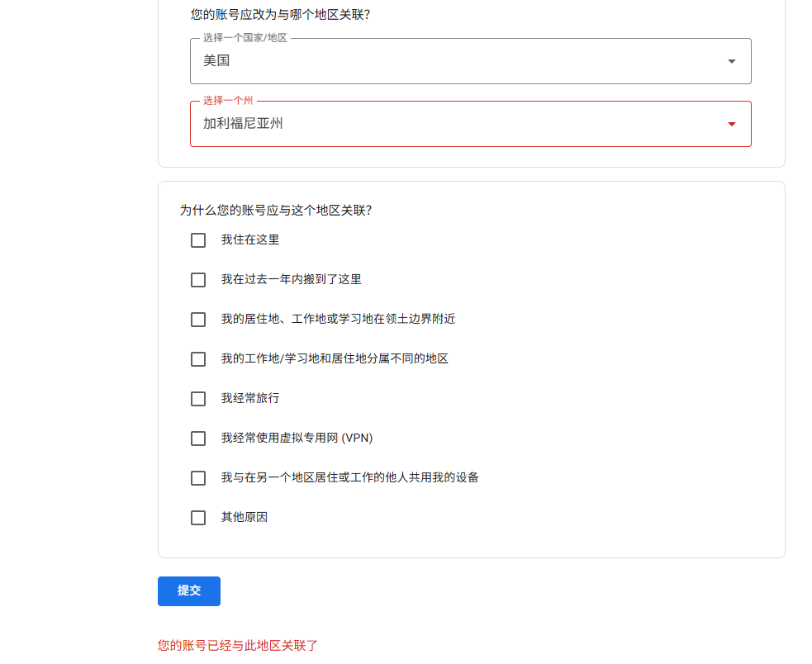Click the 其他原因 label text
812x664 pixels.
point(245,518)
